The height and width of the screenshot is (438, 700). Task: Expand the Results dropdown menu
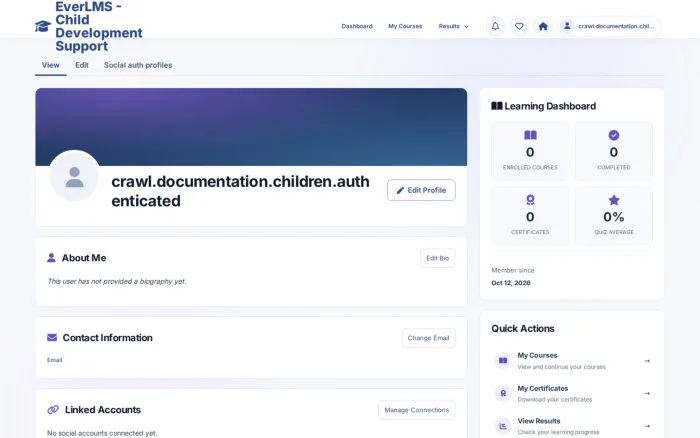point(453,26)
